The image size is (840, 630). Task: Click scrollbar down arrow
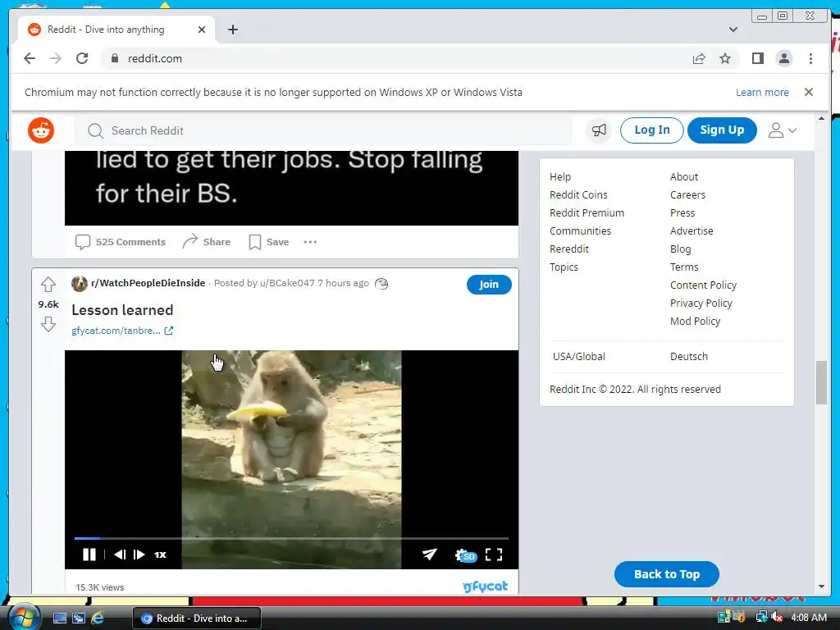pos(821,587)
